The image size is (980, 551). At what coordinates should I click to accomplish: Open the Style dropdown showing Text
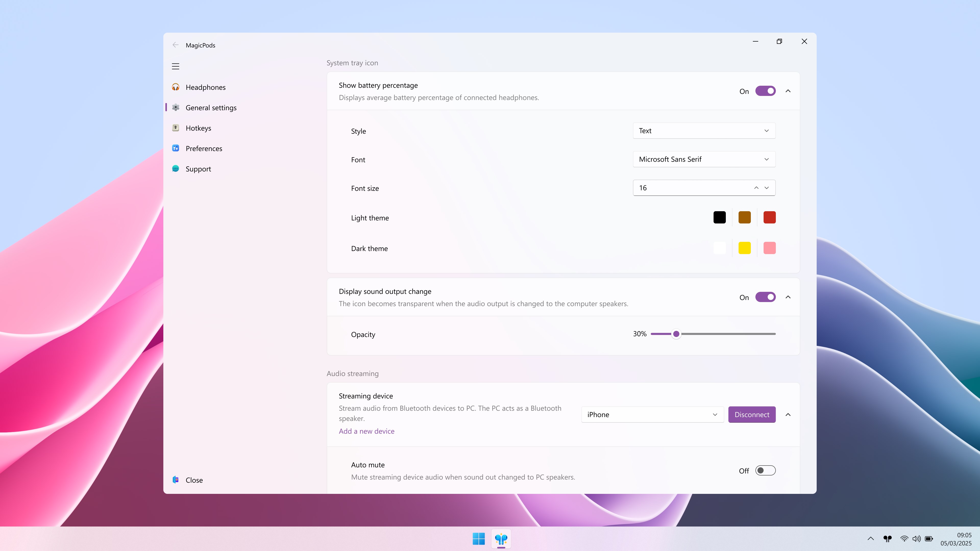703,130
